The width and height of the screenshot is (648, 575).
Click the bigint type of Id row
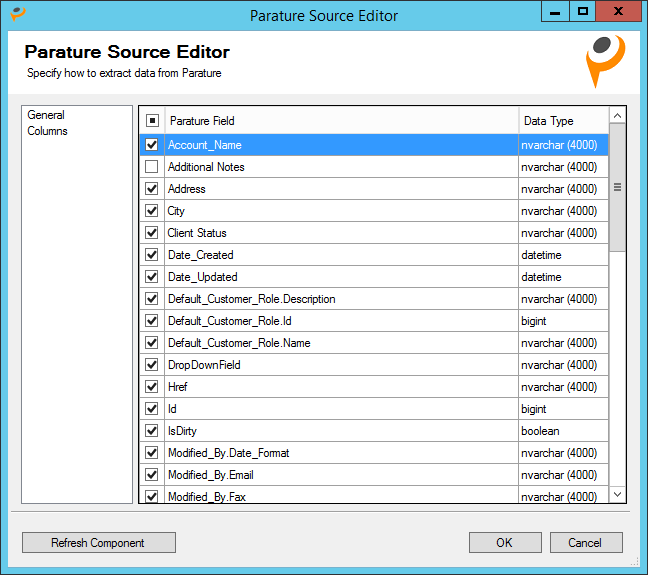(x=564, y=408)
